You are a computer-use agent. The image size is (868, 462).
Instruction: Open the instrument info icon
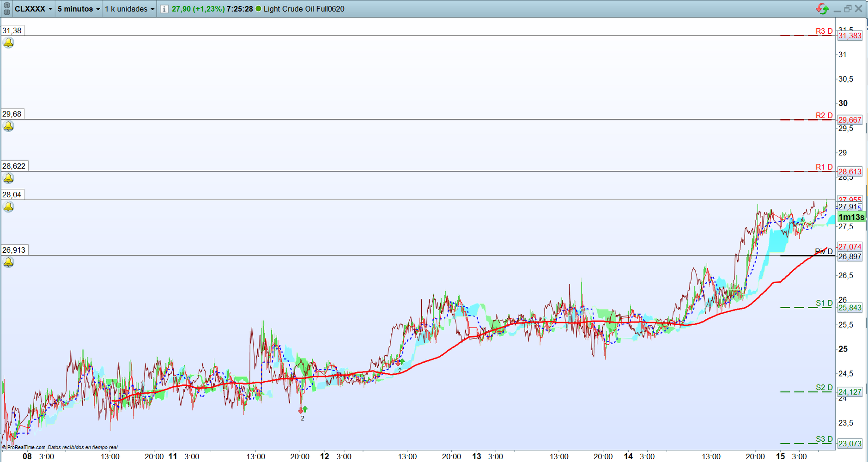pyautogui.click(x=164, y=9)
